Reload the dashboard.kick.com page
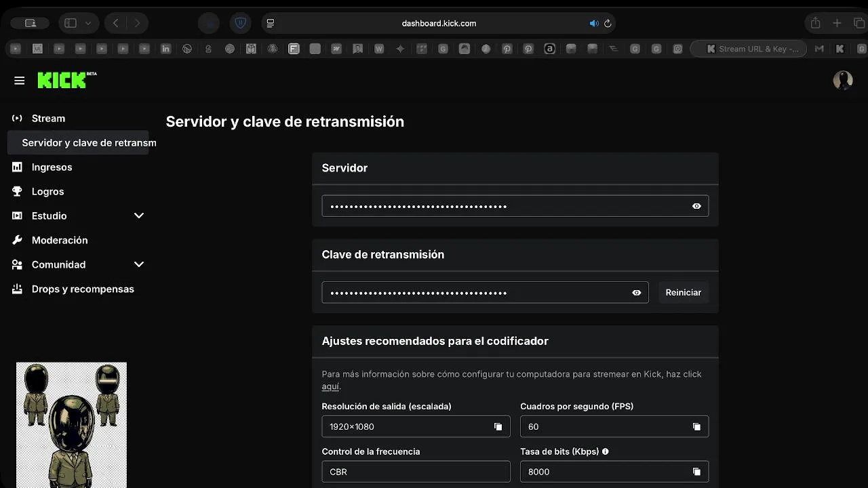 608,23
